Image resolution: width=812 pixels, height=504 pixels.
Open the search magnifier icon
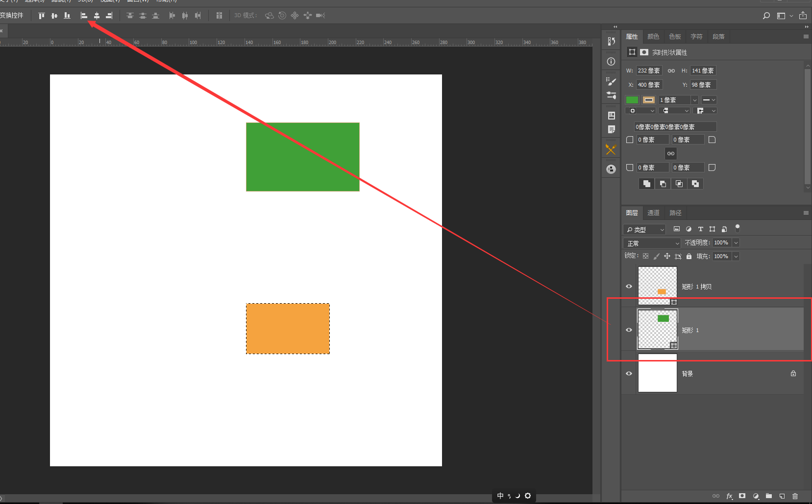pyautogui.click(x=766, y=16)
